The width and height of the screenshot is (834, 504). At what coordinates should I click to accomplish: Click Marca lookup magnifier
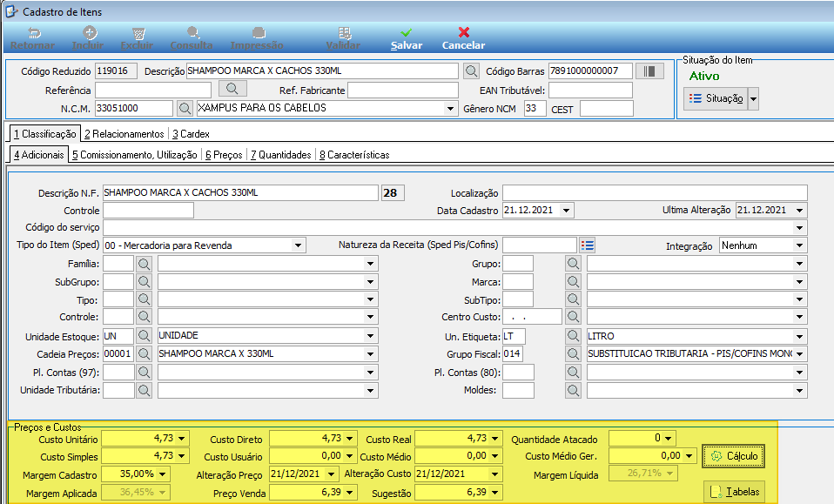[573, 282]
